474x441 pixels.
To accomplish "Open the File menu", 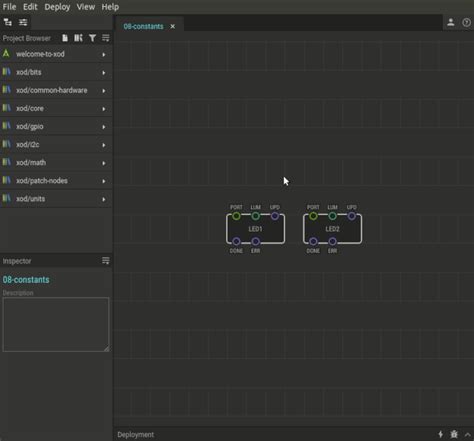I will tap(9, 7).
